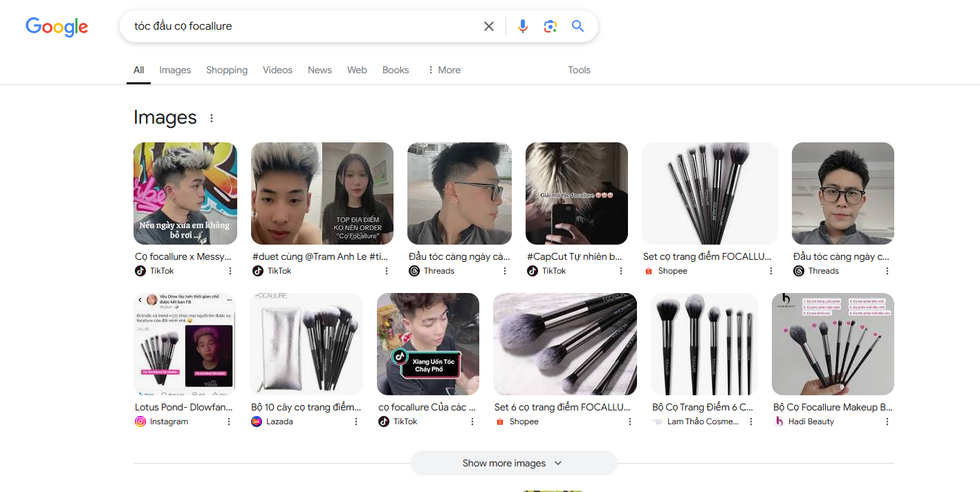Expand the More search filters menu
Viewport: 980px width, 492px height.
point(443,70)
